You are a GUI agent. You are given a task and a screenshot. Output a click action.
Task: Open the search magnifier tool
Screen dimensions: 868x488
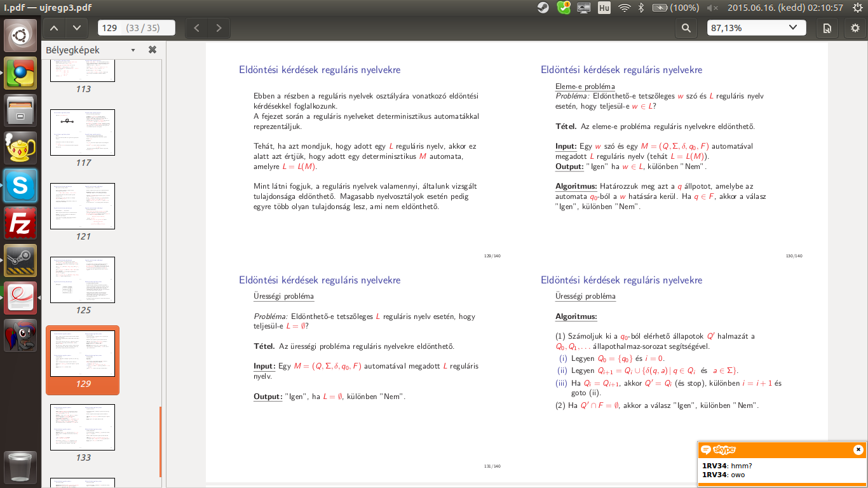tap(686, 28)
